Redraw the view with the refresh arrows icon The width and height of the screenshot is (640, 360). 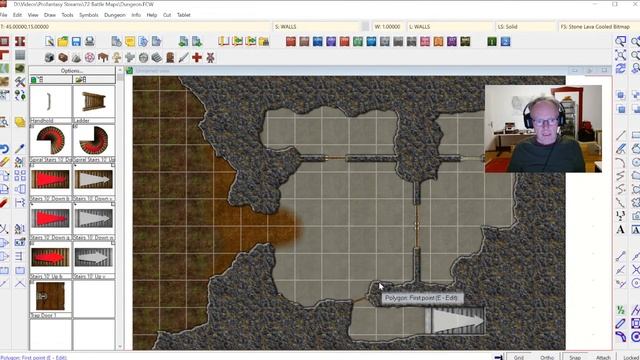(x=621, y=68)
